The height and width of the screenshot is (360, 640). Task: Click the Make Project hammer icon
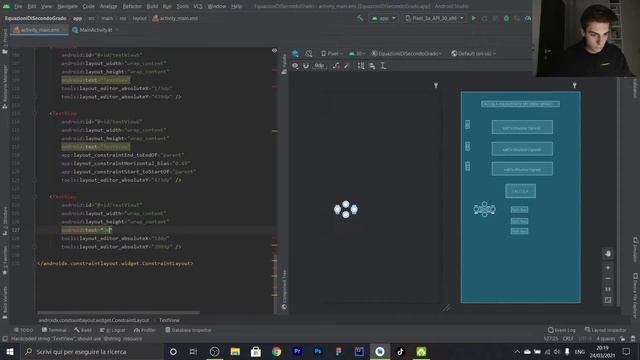[x=360, y=18]
